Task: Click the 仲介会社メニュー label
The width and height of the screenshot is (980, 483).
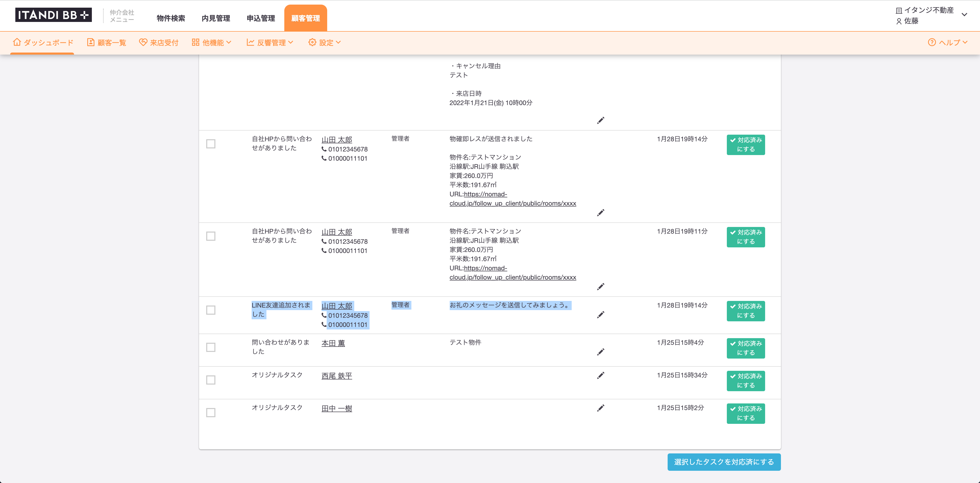Action: click(x=122, y=16)
